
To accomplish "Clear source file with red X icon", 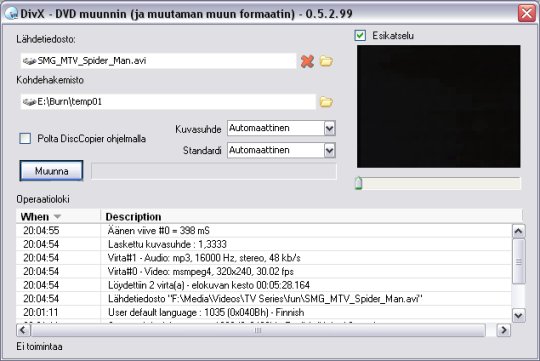I will 307,61.
